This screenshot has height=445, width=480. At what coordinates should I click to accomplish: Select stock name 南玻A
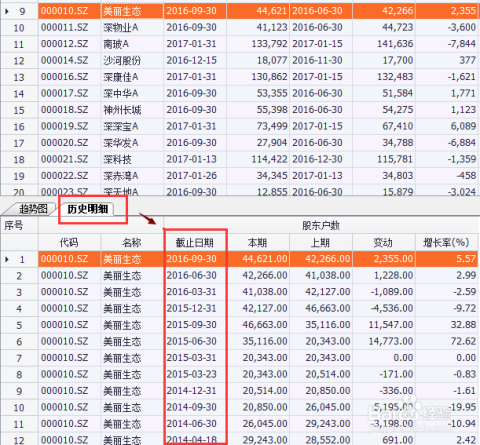click(116, 44)
